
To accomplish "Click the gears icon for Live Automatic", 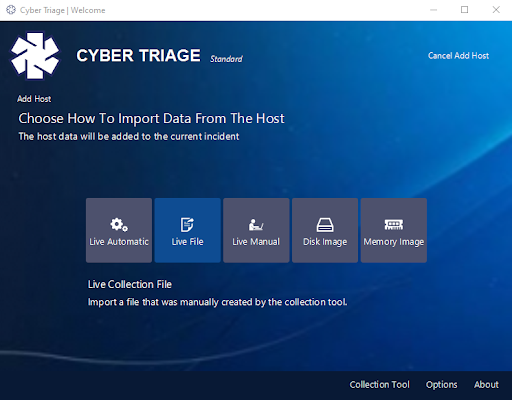I will (x=119, y=225).
